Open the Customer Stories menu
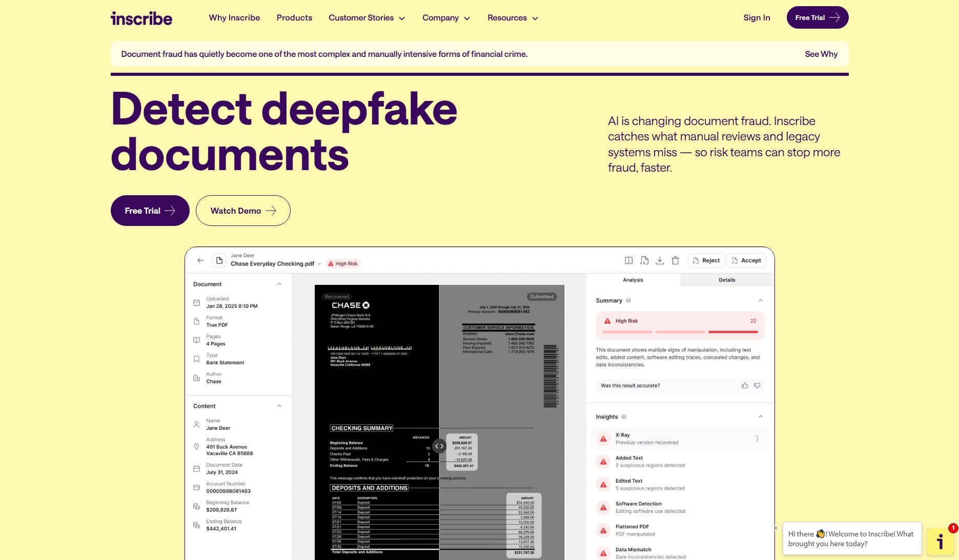 coord(366,17)
